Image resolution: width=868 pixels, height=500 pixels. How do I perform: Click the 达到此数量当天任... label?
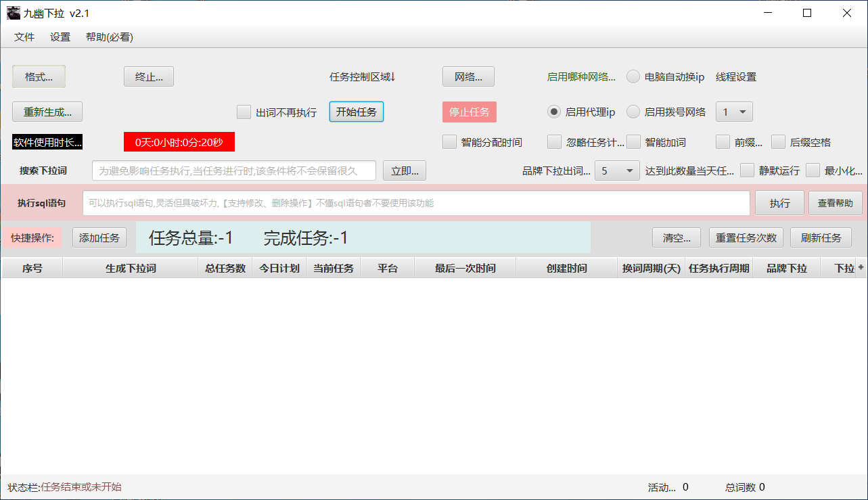tap(689, 171)
